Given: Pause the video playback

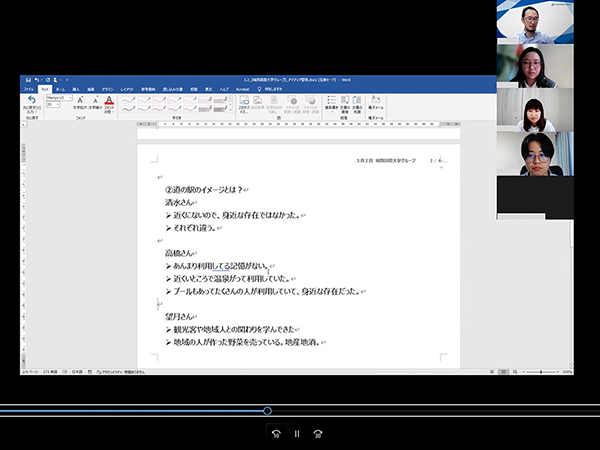Looking at the screenshot, I should point(297,434).
